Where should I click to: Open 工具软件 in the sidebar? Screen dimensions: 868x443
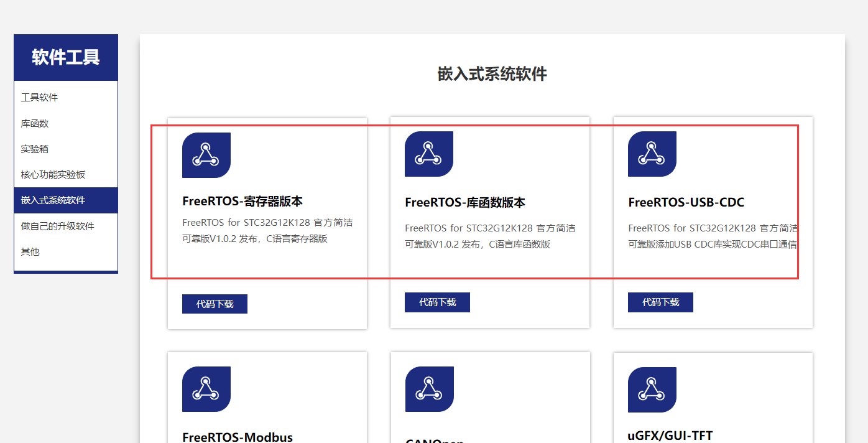66,98
